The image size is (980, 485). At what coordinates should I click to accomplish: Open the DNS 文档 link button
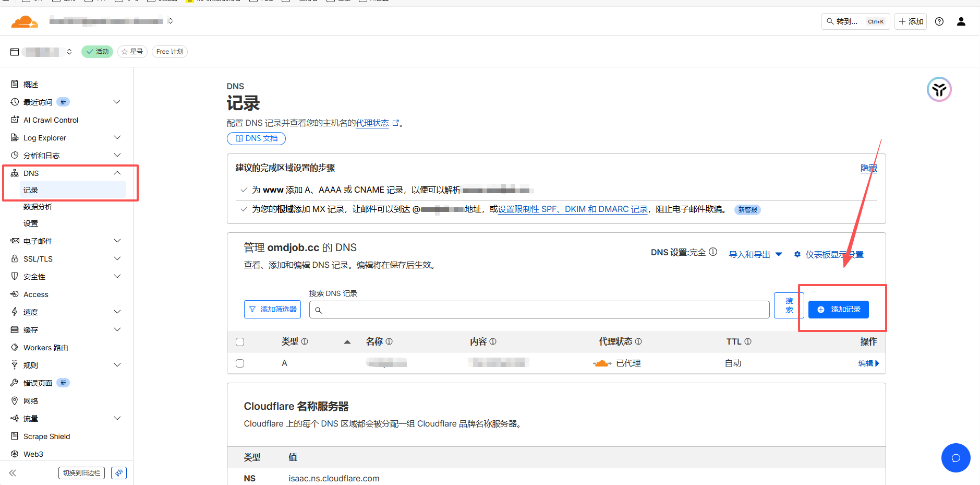256,138
